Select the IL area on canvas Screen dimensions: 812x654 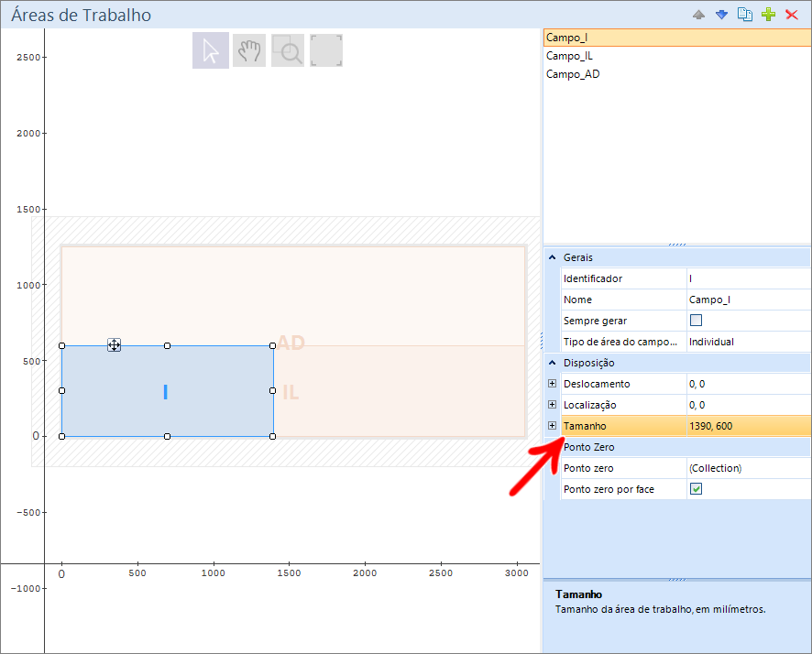pos(399,391)
